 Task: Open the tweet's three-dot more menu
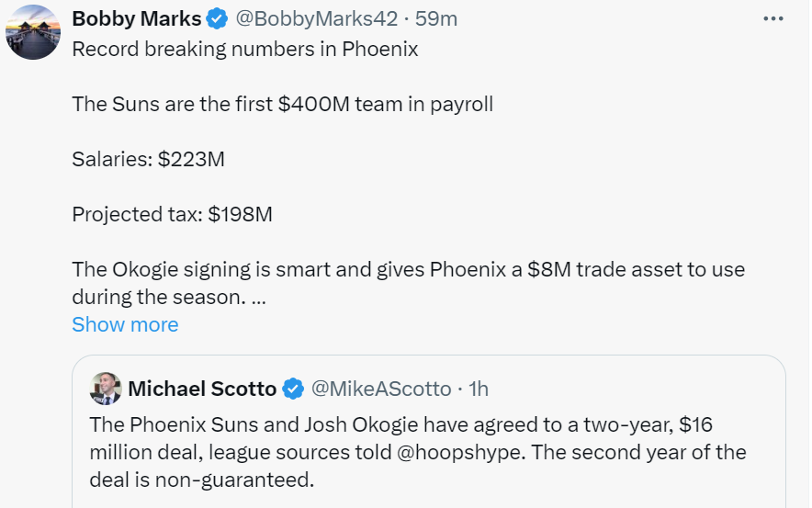coord(773,18)
